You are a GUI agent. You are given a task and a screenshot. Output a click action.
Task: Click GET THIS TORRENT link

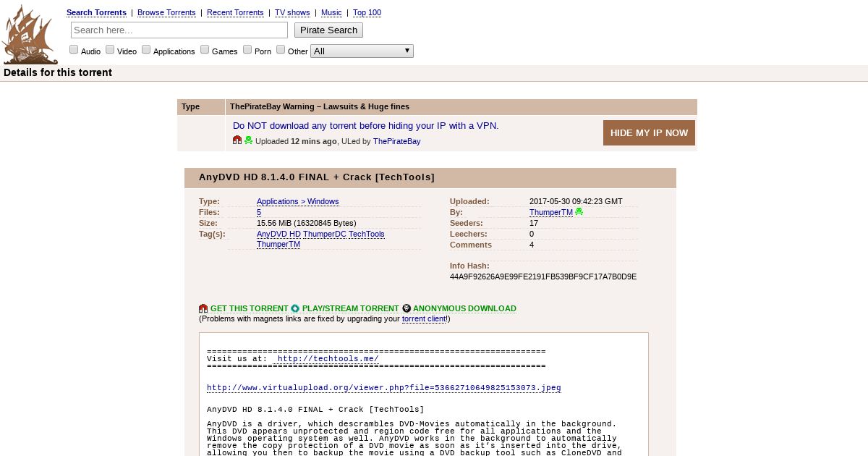click(x=250, y=308)
